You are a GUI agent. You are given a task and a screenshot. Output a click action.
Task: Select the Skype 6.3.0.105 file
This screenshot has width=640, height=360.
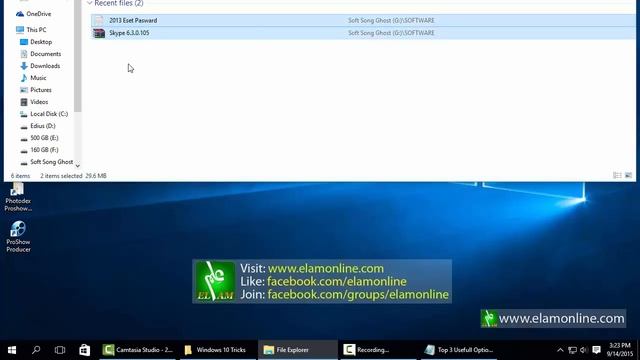point(362,33)
